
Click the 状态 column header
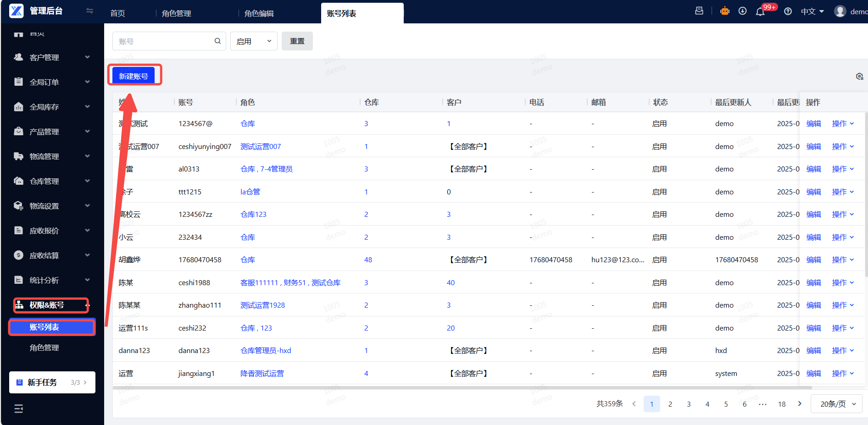[660, 102]
